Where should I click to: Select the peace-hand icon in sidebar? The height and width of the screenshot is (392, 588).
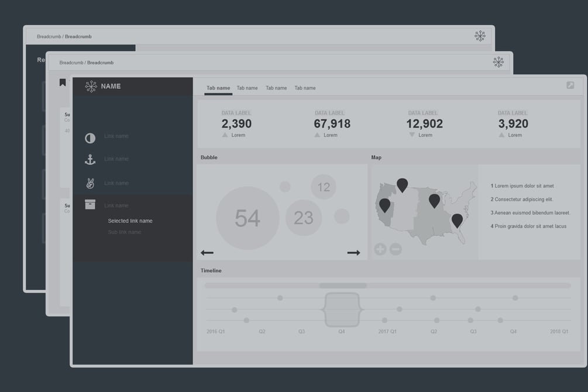[x=90, y=184]
